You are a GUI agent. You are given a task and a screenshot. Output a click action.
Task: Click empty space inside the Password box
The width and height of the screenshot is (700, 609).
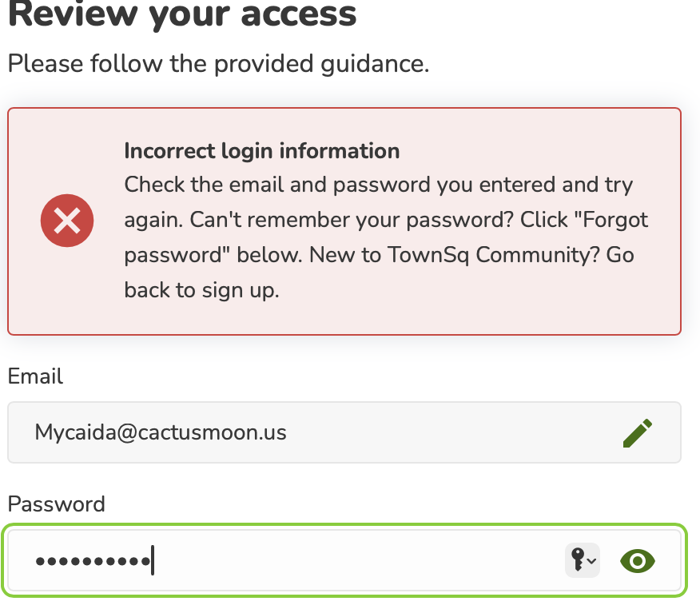tap(357, 561)
